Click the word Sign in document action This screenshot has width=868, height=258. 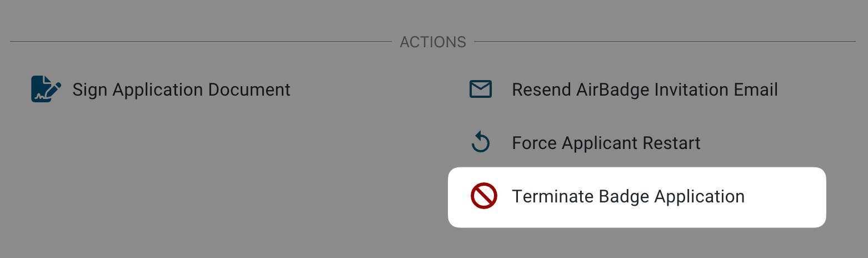click(x=91, y=90)
